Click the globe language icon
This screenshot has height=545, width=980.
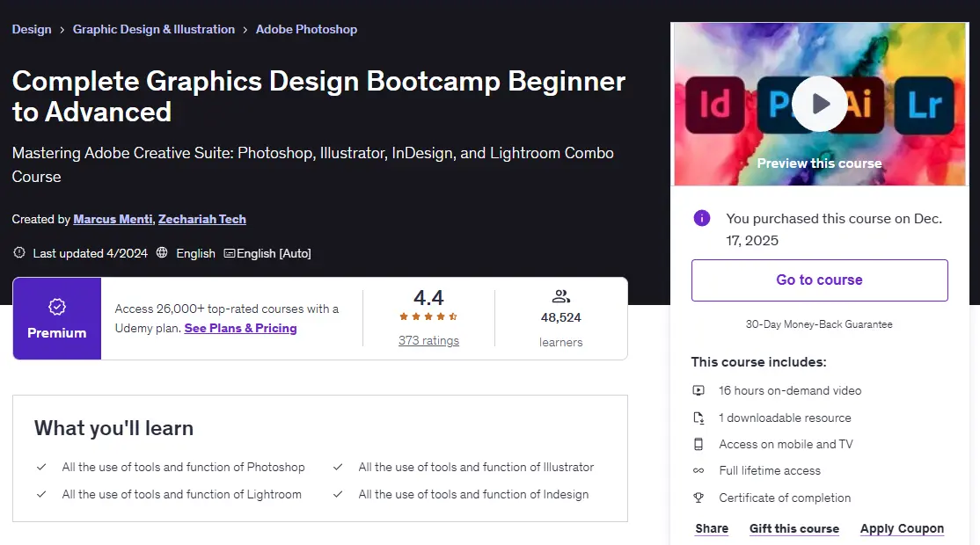[x=162, y=252]
